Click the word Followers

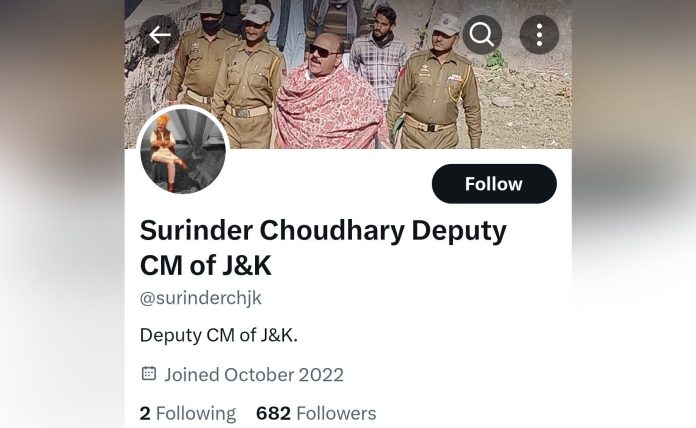336,413
